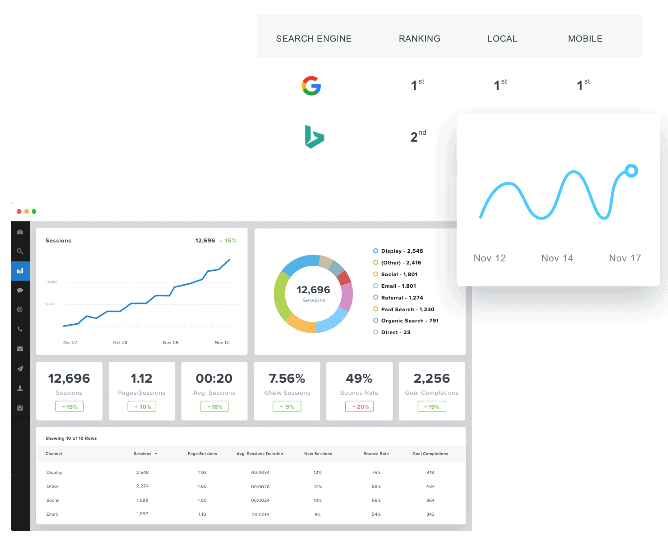Click the Bing logo
This screenshot has height=543, width=668.
tap(314, 137)
